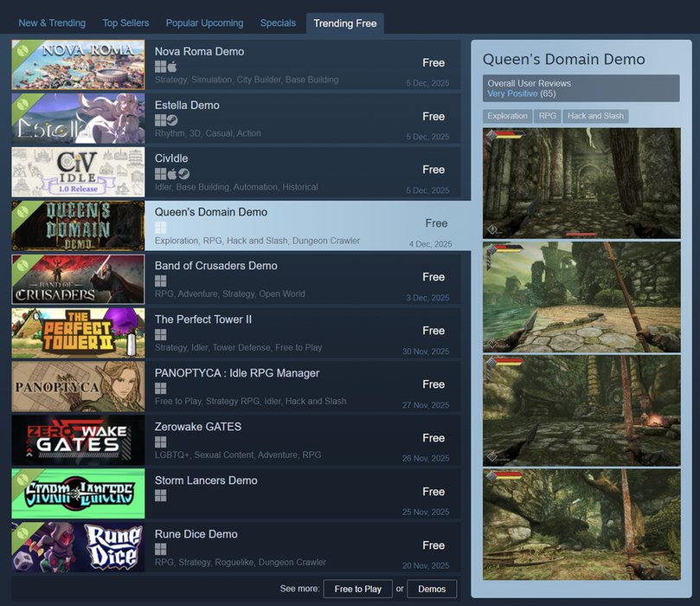Select the Hack and Slash tag in preview panel
The height and width of the screenshot is (606, 700).
595,116
